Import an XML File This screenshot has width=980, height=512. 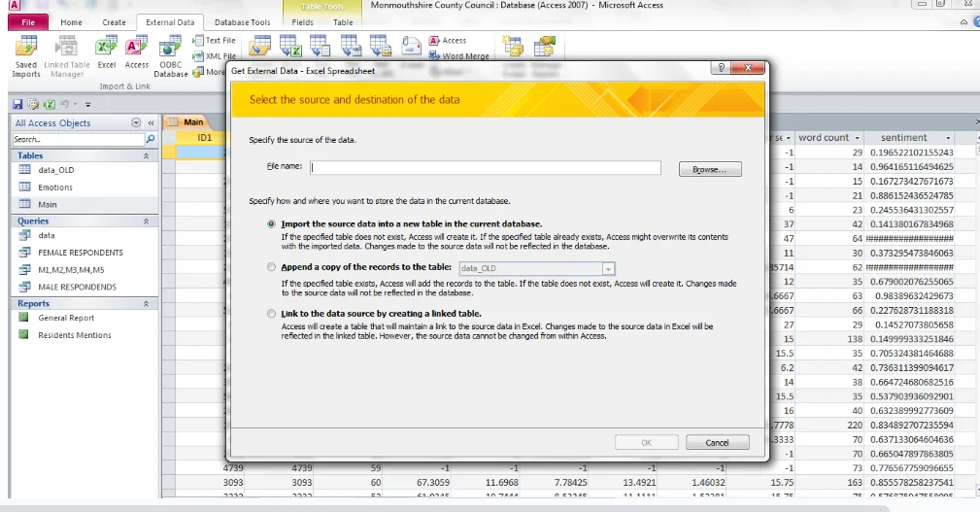[215, 56]
